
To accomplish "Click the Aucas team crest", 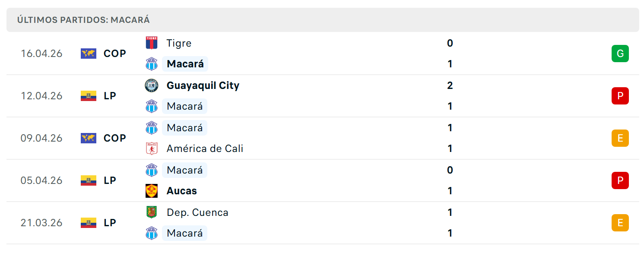I will coord(152,190).
